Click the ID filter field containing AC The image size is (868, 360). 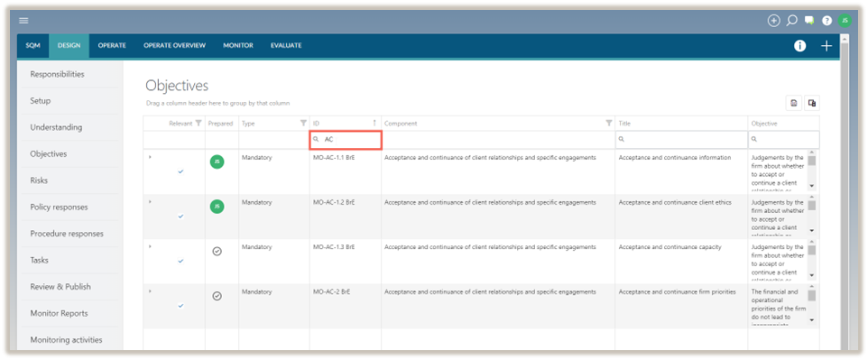coord(346,140)
